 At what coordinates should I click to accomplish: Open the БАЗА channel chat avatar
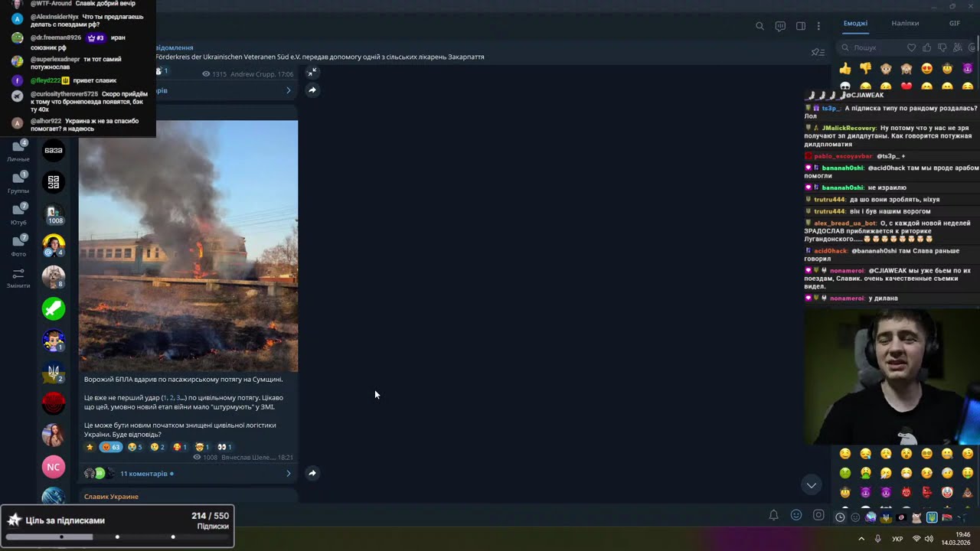(x=54, y=150)
